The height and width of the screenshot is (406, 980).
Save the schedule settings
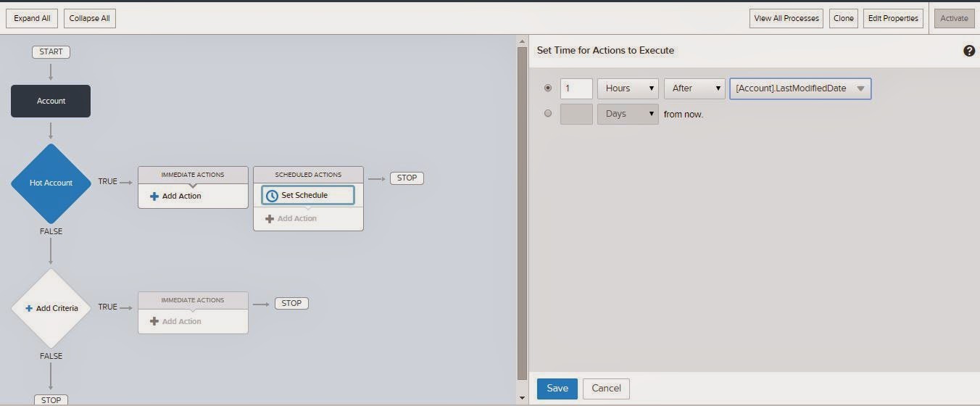pos(557,388)
